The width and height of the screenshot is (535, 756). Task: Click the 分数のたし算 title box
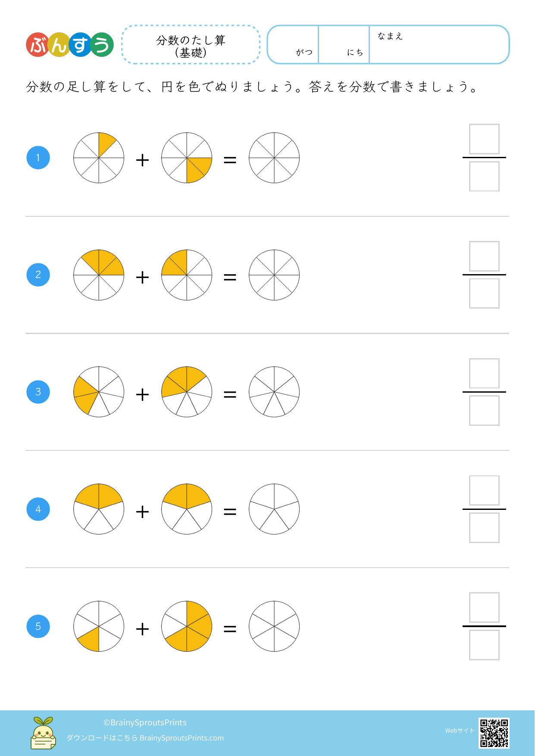[191, 45]
